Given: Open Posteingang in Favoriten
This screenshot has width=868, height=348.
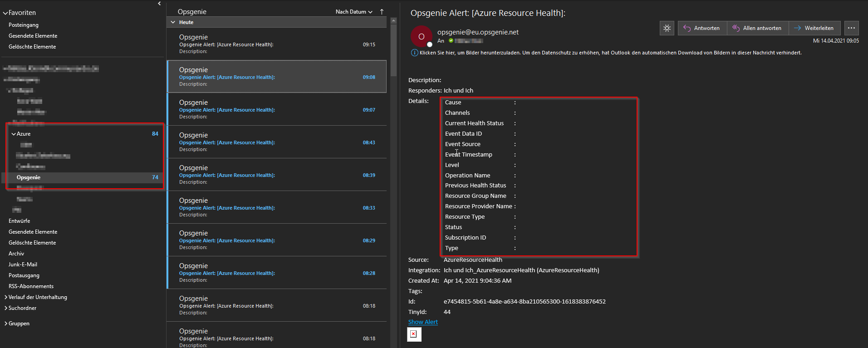Looking at the screenshot, I should tap(24, 25).
